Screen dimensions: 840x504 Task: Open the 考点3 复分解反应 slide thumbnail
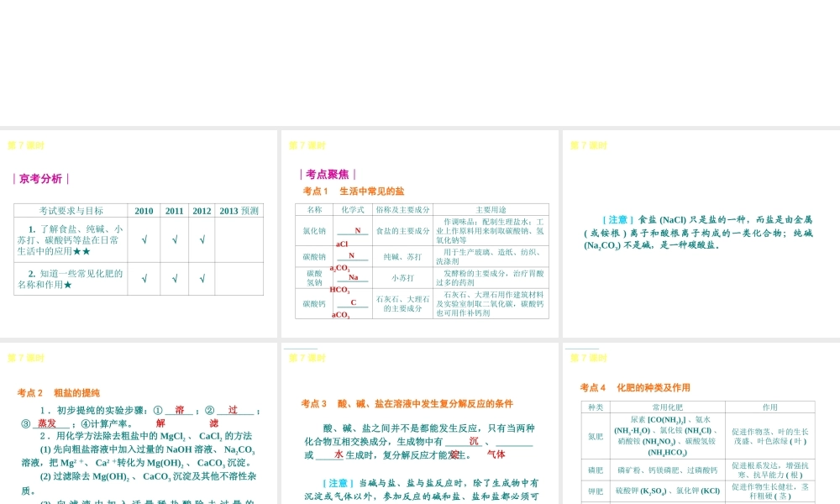419,423
